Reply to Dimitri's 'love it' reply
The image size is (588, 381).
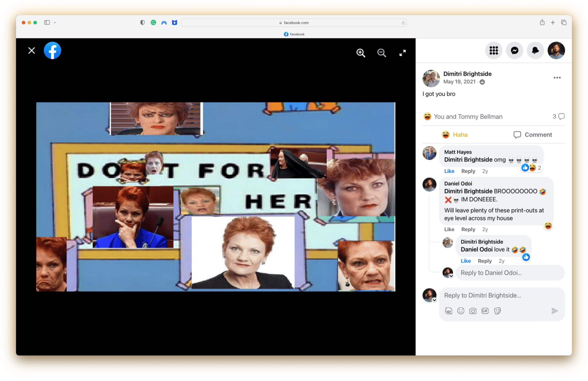485,261
